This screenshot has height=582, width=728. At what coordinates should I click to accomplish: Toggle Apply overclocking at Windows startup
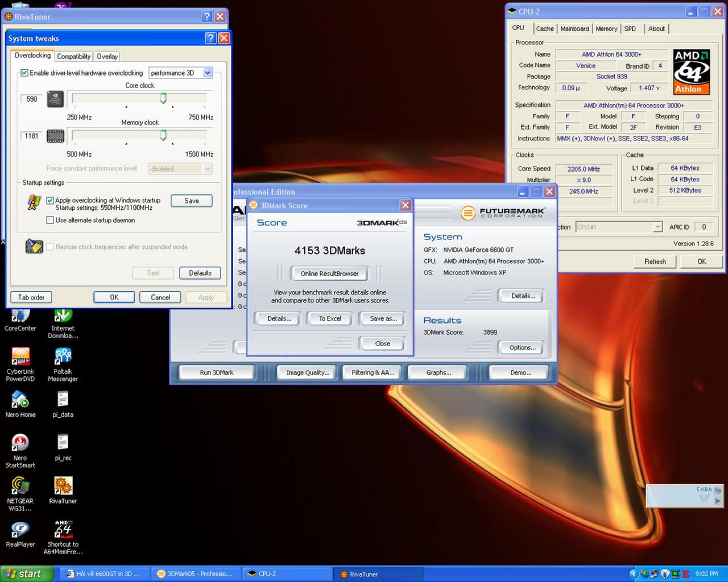[x=50, y=200]
